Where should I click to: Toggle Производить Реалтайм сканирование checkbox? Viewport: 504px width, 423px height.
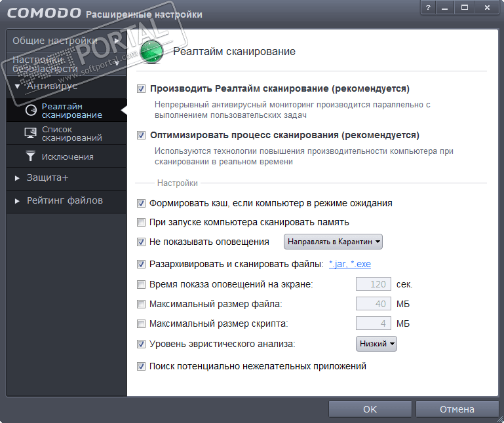141,88
